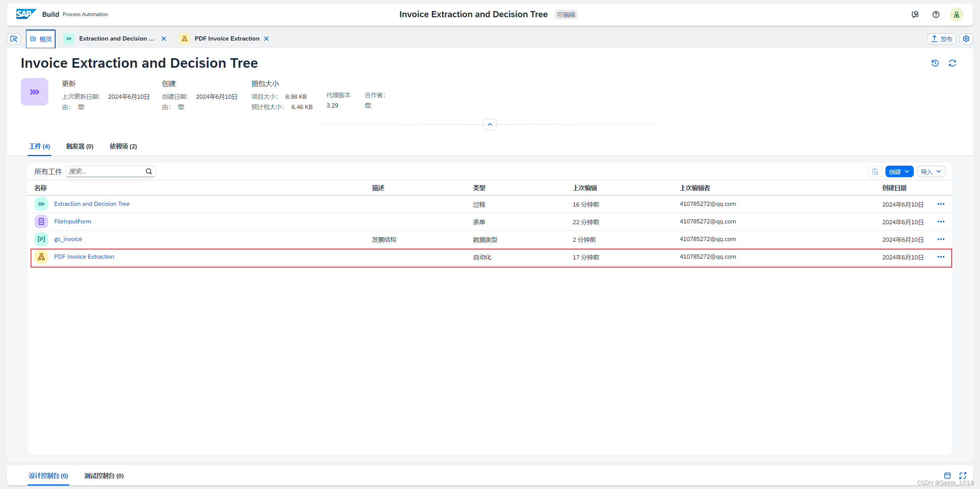Image resolution: width=980 pixels, height=489 pixels.
Task: Click the 2 分钟前 last-edited cell
Action: [x=584, y=240]
